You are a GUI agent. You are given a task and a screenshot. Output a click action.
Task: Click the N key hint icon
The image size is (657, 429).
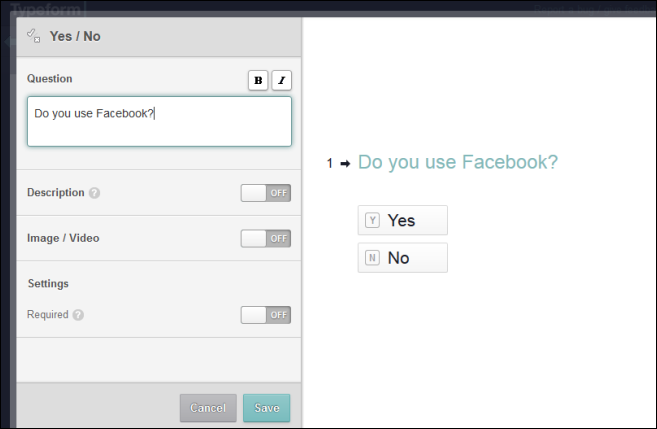(373, 258)
